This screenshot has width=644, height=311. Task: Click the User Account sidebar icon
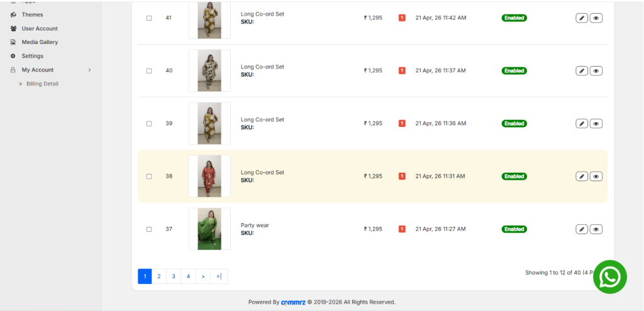13,29
